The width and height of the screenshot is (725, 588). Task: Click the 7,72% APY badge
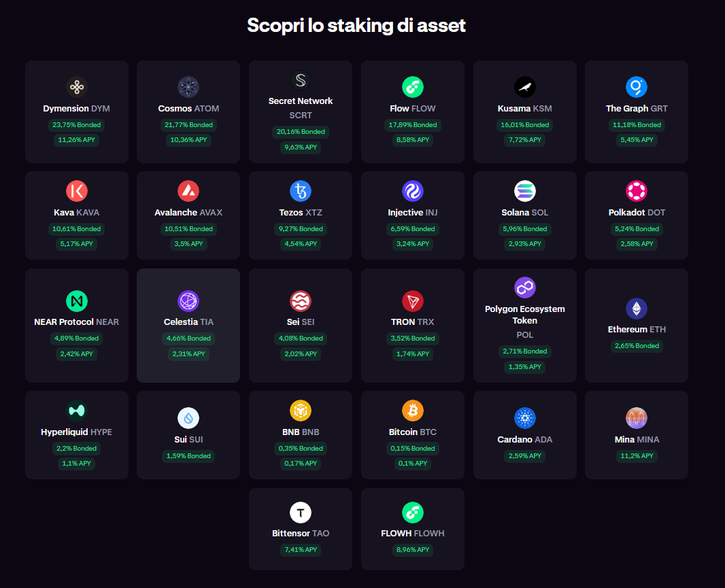click(x=525, y=139)
